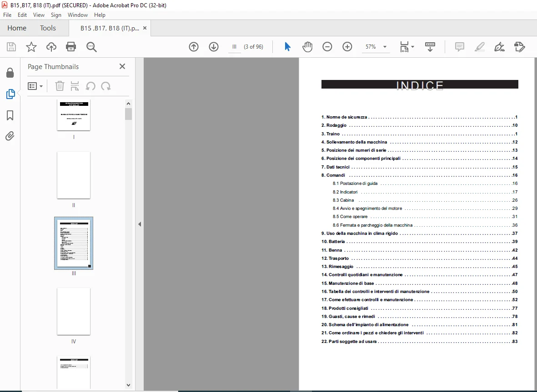Open the security lock panel icon

pos(10,73)
